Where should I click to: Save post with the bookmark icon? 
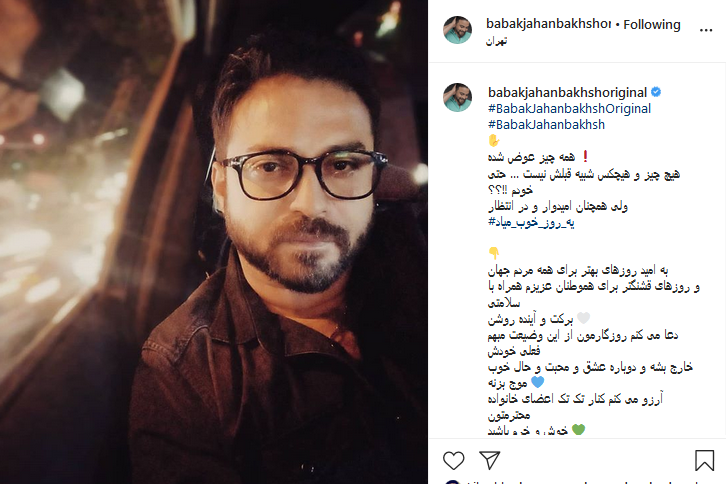pyautogui.click(x=704, y=460)
